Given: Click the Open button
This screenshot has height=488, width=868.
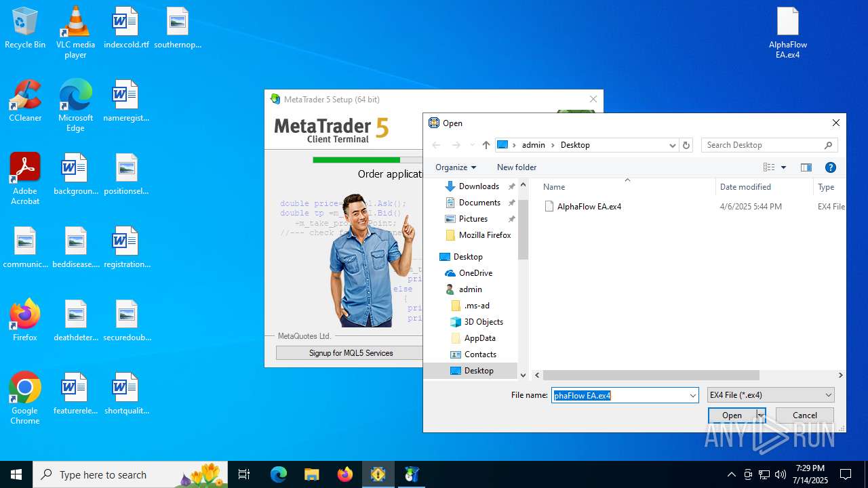Looking at the screenshot, I should tap(732, 415).
